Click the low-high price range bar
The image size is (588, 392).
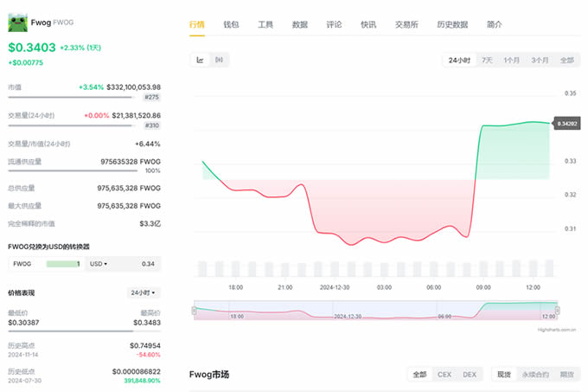pyautogui.click(x=85, y=331)
